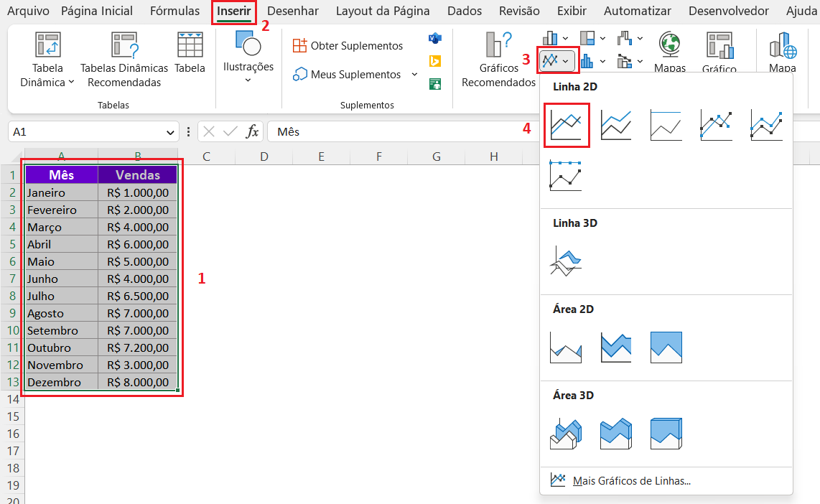Image resolution: width=820 pixels, height=504 pixels.
Task: Click the Obter Suplementos button
Action: pyautogui.click(x=349, y=46)
